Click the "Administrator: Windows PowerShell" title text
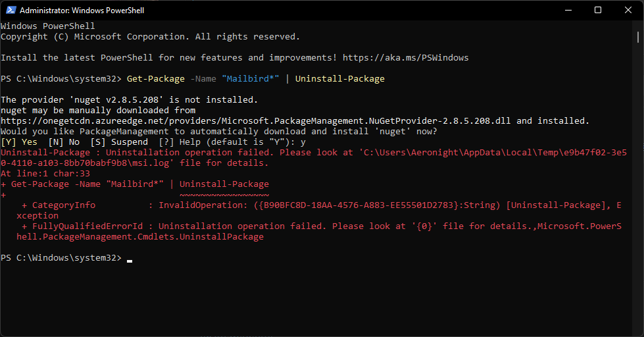644x337 pixels. tap(82, 11)
